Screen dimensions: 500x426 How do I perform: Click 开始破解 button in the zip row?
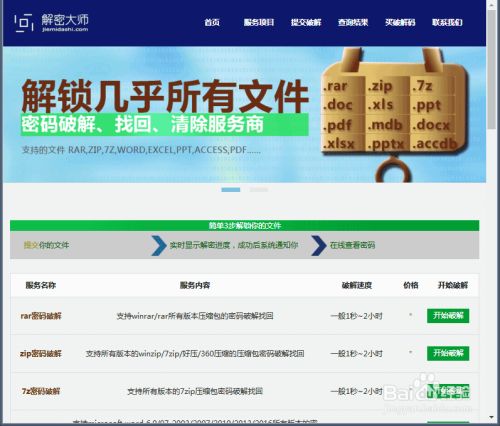(x=448, y=353)
